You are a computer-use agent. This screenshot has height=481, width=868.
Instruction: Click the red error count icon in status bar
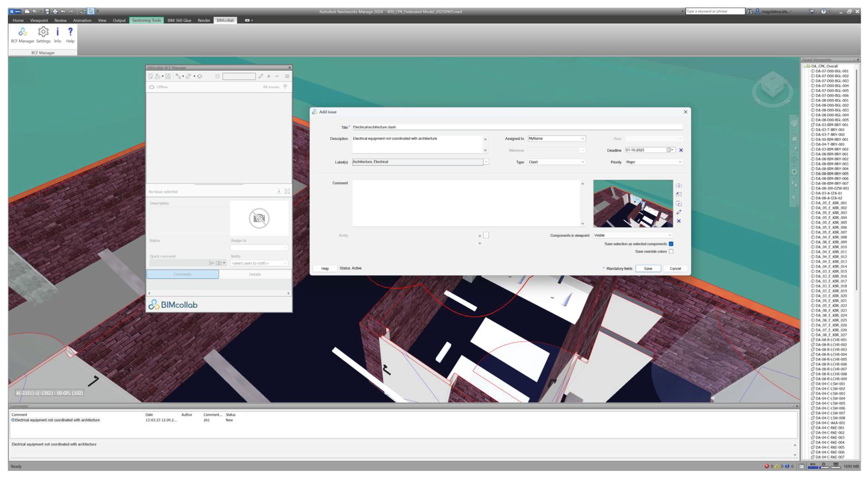click(767, 466)
